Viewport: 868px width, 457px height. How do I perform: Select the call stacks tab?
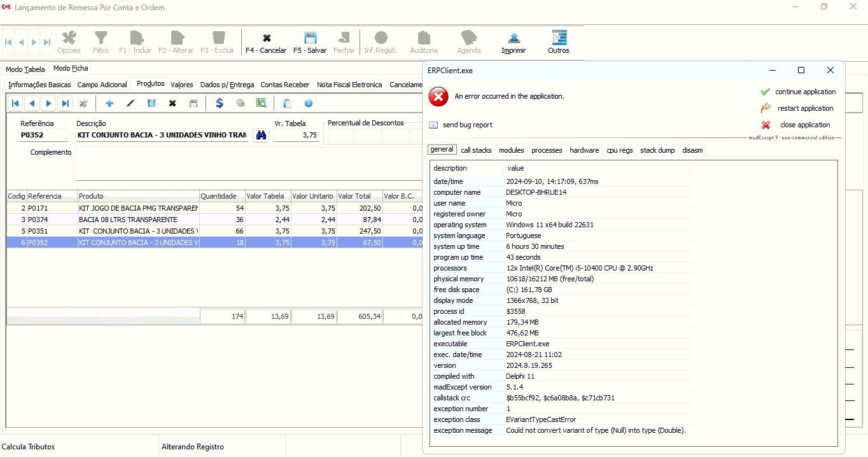tap(476, 150)
